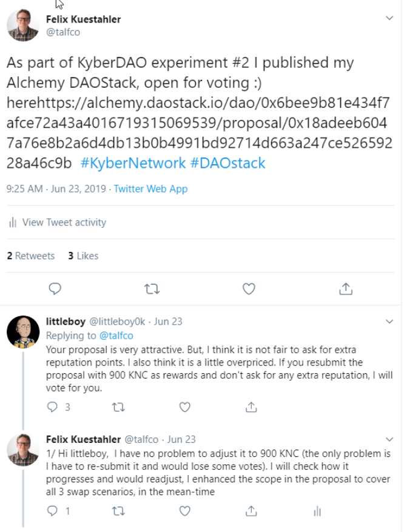
Task: Like littleboy's reply
Action: coord(185,407)
